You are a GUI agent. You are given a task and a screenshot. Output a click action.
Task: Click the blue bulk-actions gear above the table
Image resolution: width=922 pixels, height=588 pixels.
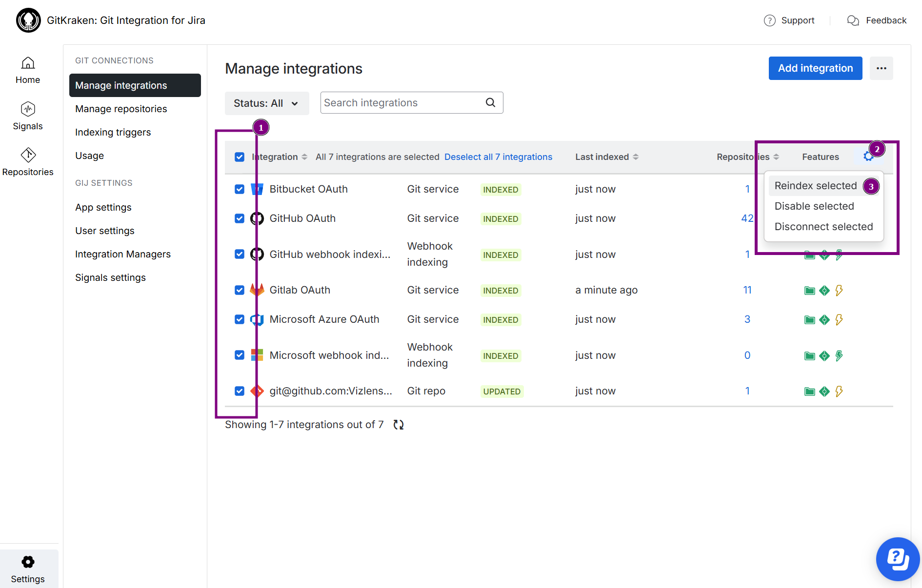868,156
